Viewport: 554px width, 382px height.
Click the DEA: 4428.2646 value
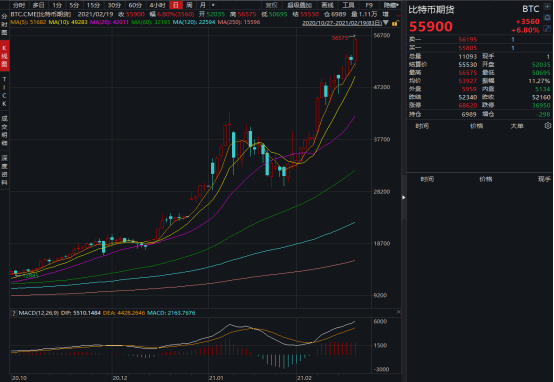pyautogui.click(x=124, y=313)
